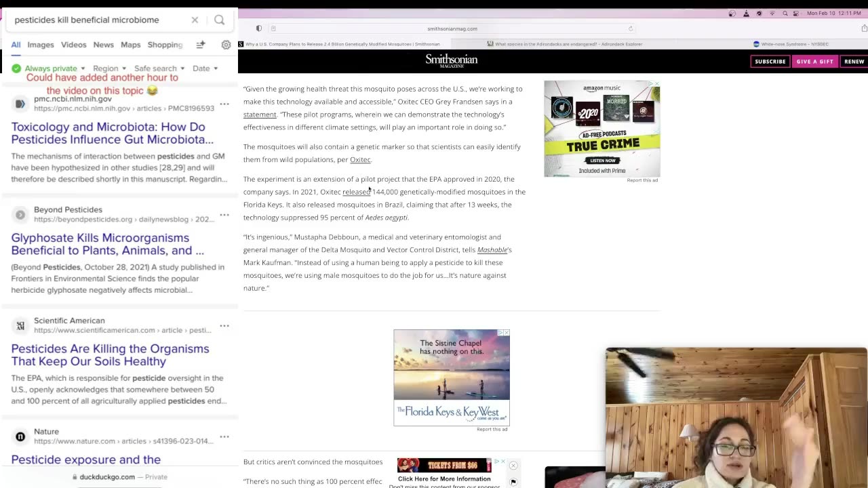868x488 pixels.
Task: Expand the Date filter dropdown
Action: (x=205, y=68)
